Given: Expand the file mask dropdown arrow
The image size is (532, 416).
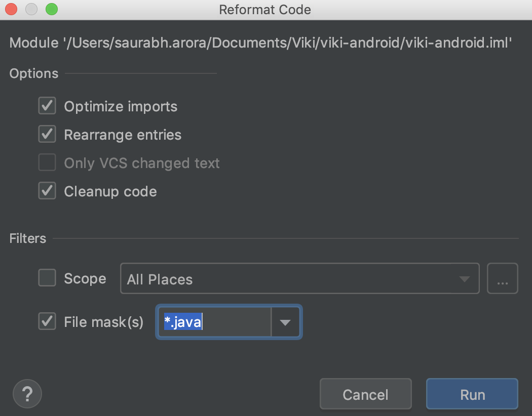Looking at the screenshot, I should click(x=285, y=322).
